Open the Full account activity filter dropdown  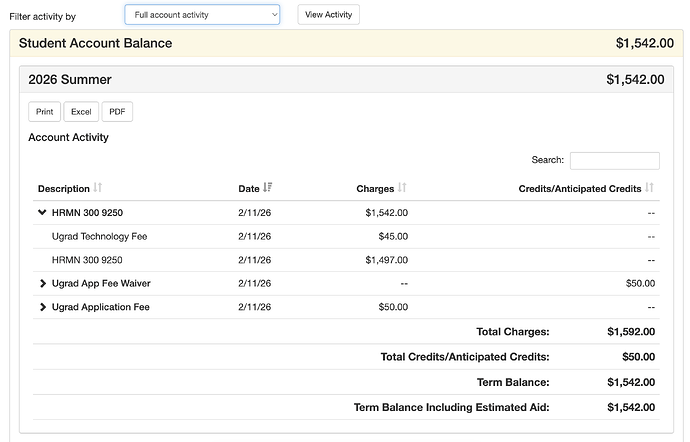click(202, 15)
